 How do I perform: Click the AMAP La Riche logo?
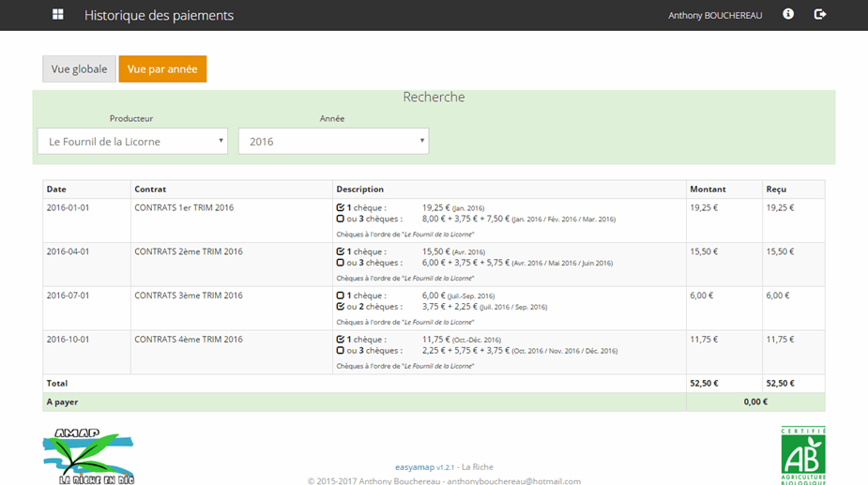pos(88,457)
